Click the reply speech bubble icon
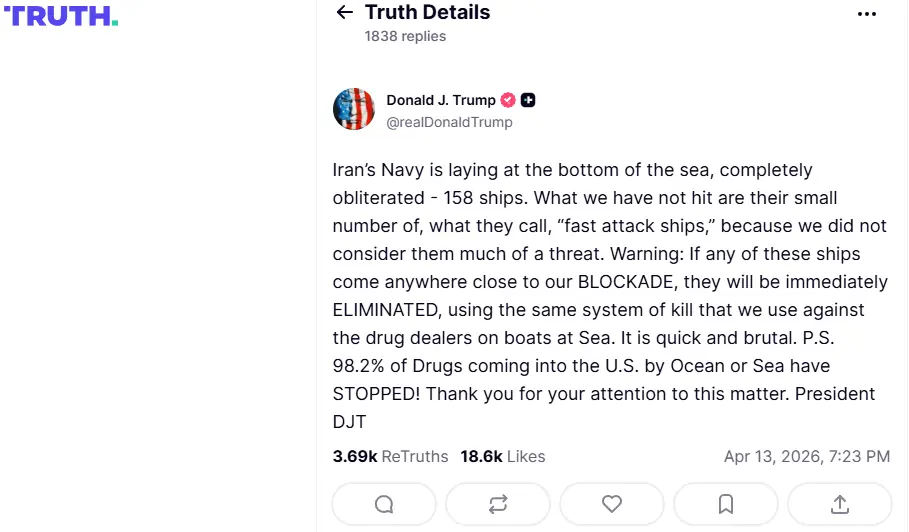This screenshot has width=909, height=532. click(384, 504)
